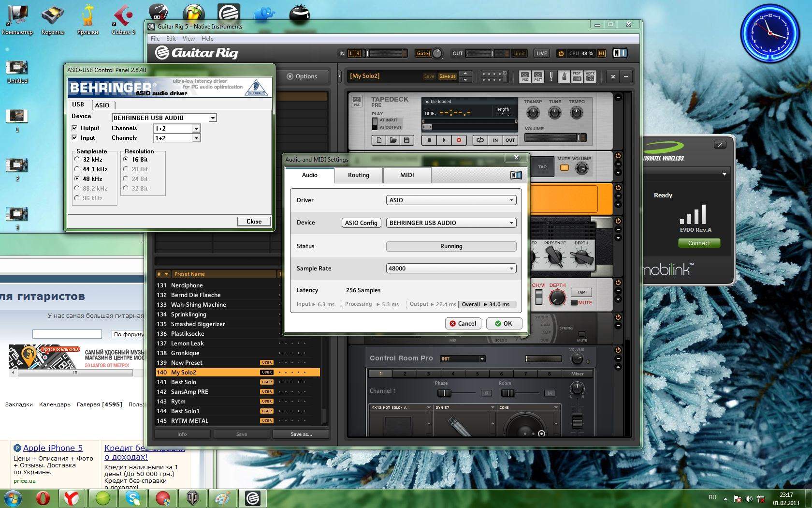Click the Tapedeck Volume slider
The height and width of the screenshot is (508, 812).
coord(555,138)
